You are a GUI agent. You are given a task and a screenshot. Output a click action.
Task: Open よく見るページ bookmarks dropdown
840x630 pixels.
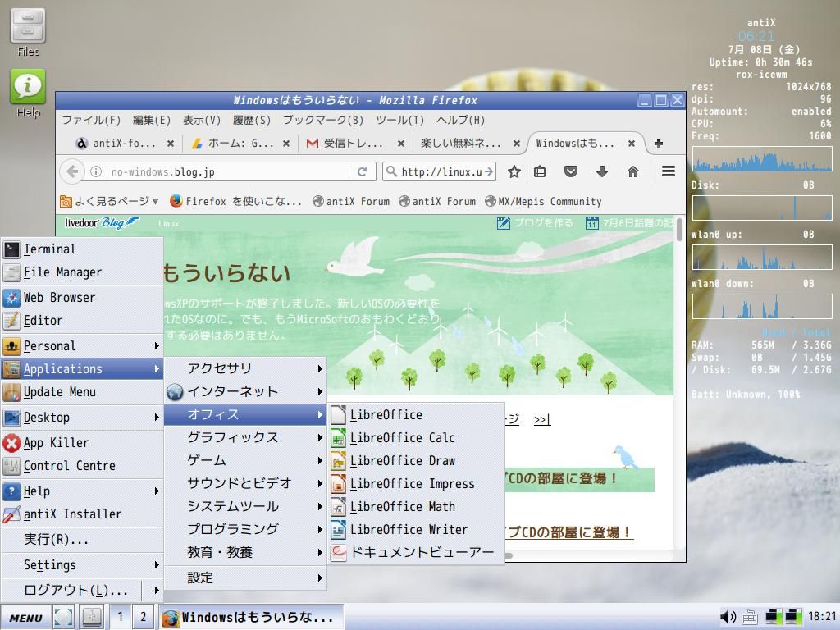110,201
